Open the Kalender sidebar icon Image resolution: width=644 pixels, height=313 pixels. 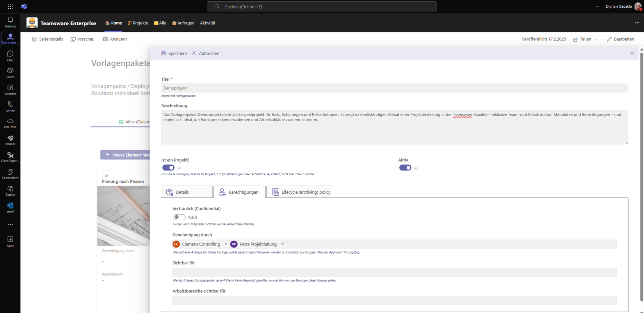point(10,89)
